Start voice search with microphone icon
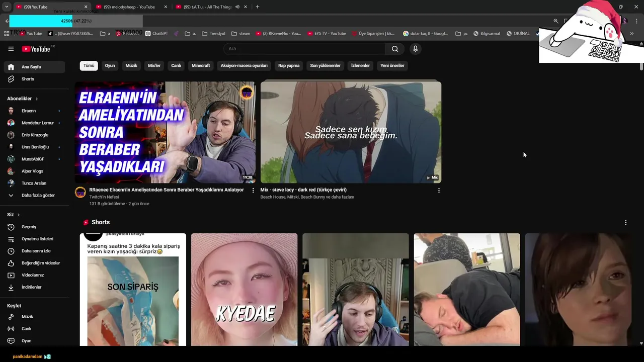644x362 pixels. click(415, 49)
